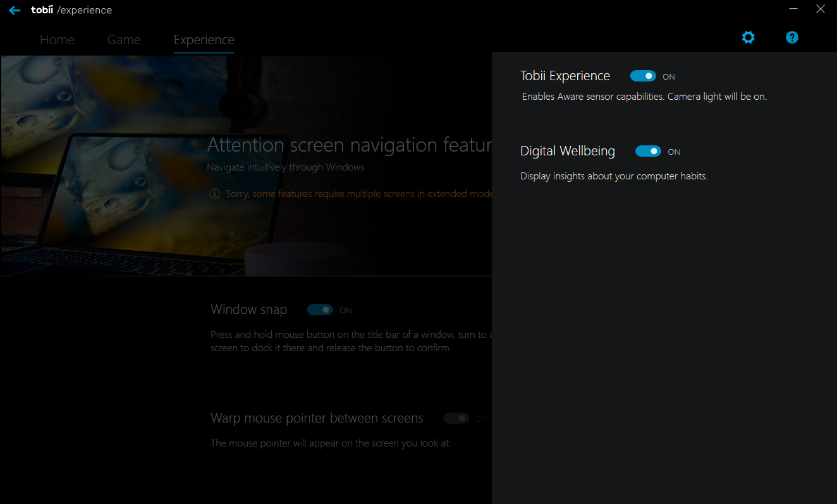Open settings via the gear icon
Screen dimensions: 837x504
point(748,37)
